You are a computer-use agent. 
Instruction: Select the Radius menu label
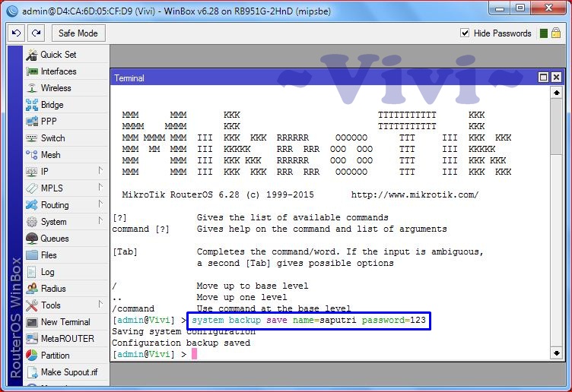pyautogui.click(x=53, y=289)
